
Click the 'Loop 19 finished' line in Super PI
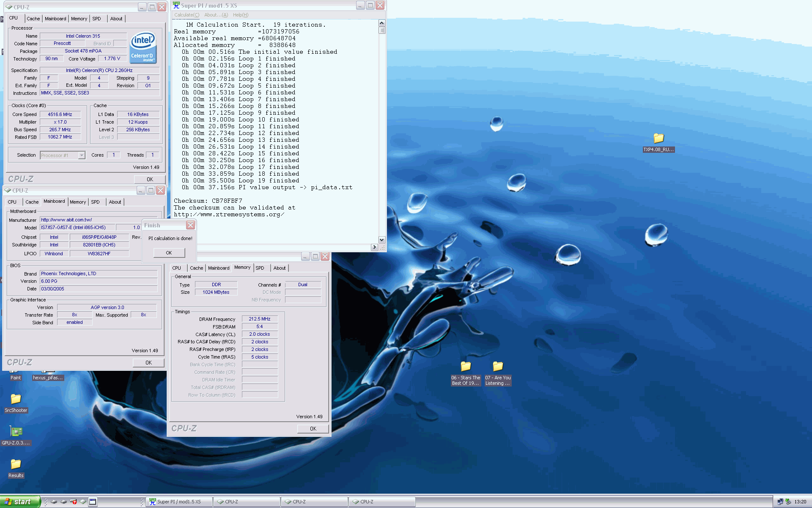point(240,180)
